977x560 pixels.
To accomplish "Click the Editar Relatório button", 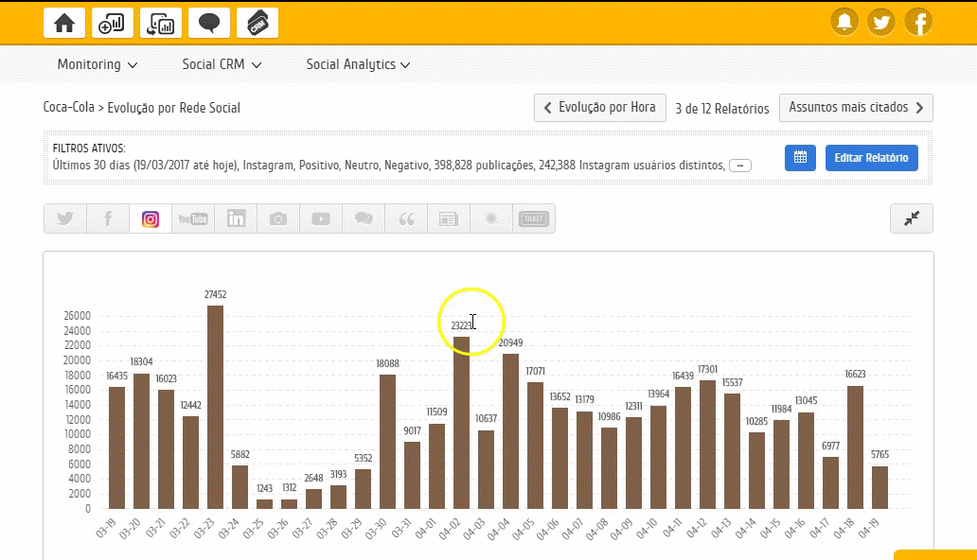I will [x=871, y=157].
